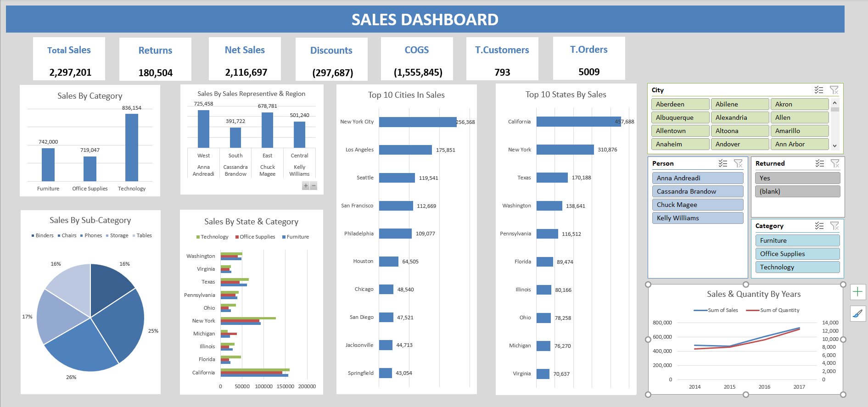Grab top-right handle of Years chart
Image resolution: width=868 pixels, height=407 pixels.
coord(843,284)
